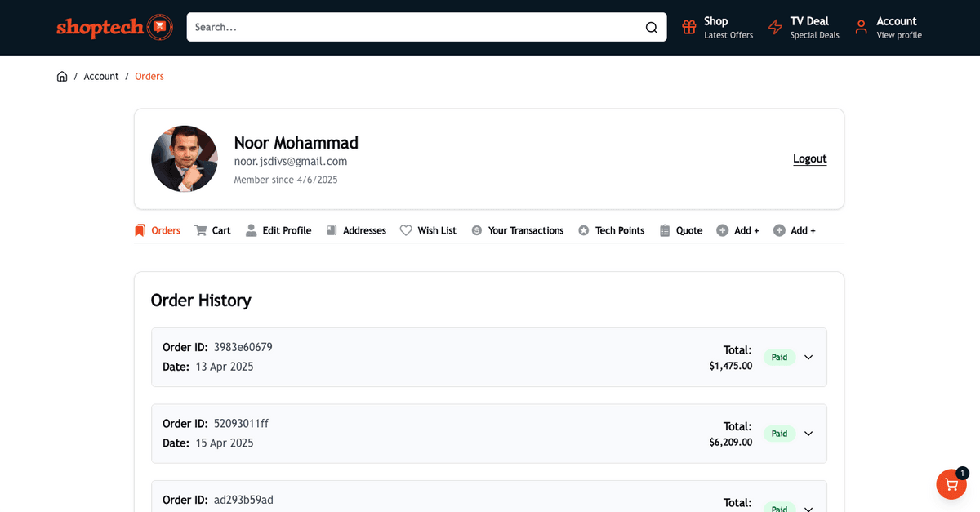Click the Noor Mohammad name heading
This screenshot has height=512, width=980.
pyautogui.click(x=296, y=143)
